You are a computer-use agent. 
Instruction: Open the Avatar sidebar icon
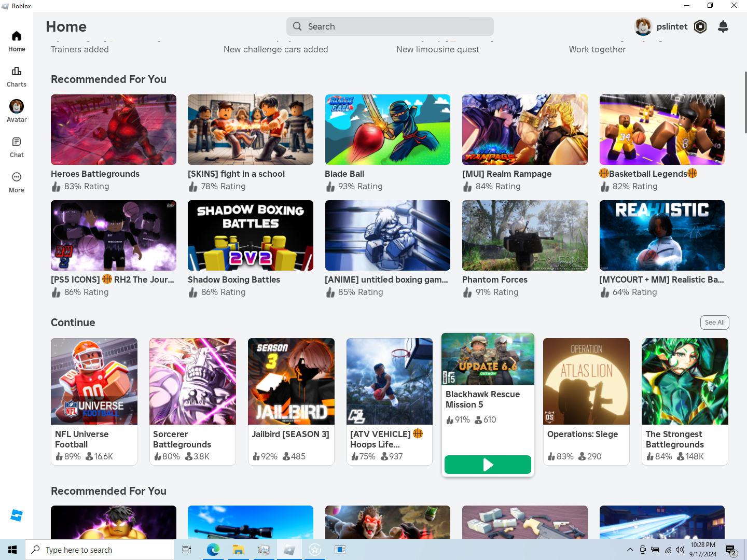[x=17, y=111]
